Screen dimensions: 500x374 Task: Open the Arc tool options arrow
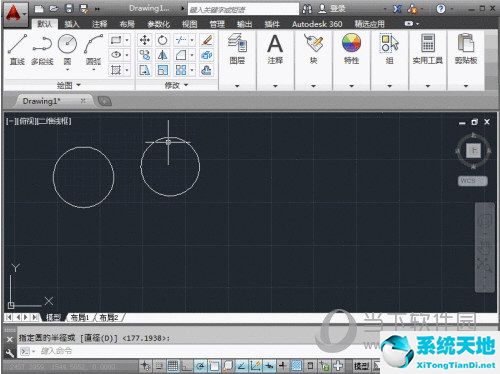pyautogui.click(x=93, y=70)
